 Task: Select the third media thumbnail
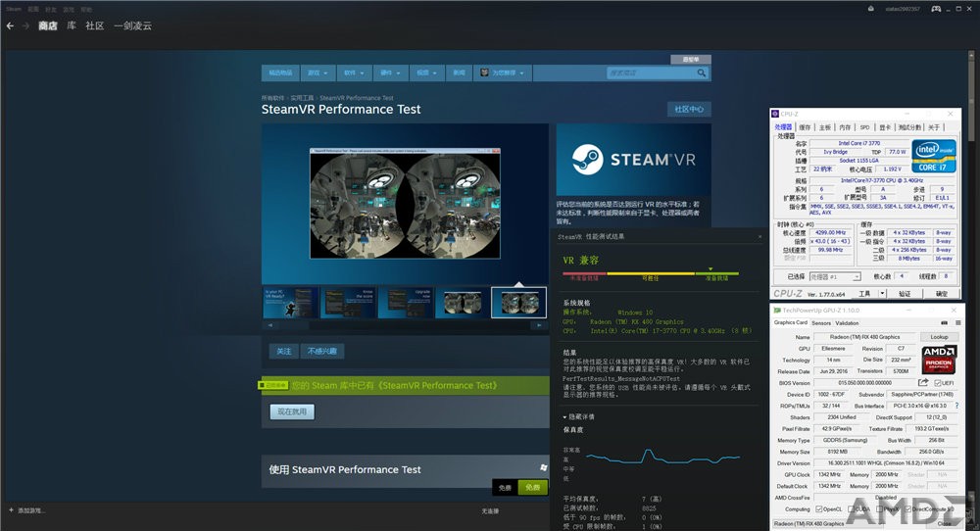[x=405, y=303]
